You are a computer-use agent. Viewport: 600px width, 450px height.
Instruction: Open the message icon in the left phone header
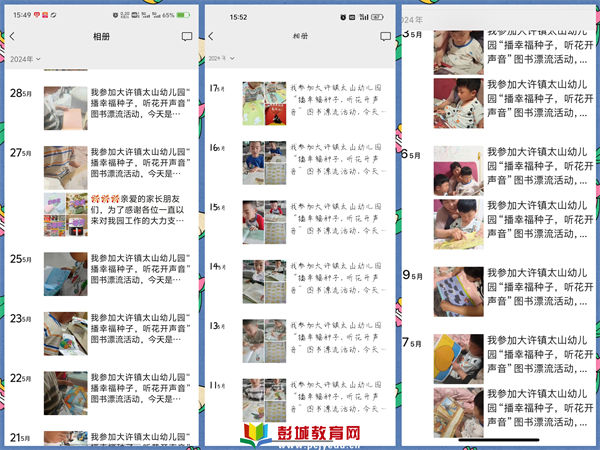click(186, 36)
